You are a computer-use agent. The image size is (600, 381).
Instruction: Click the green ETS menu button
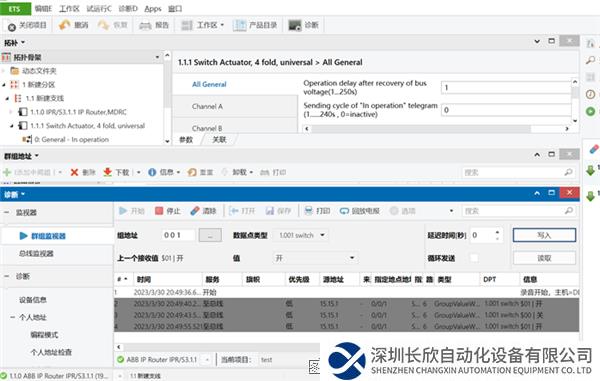[15, 8]
